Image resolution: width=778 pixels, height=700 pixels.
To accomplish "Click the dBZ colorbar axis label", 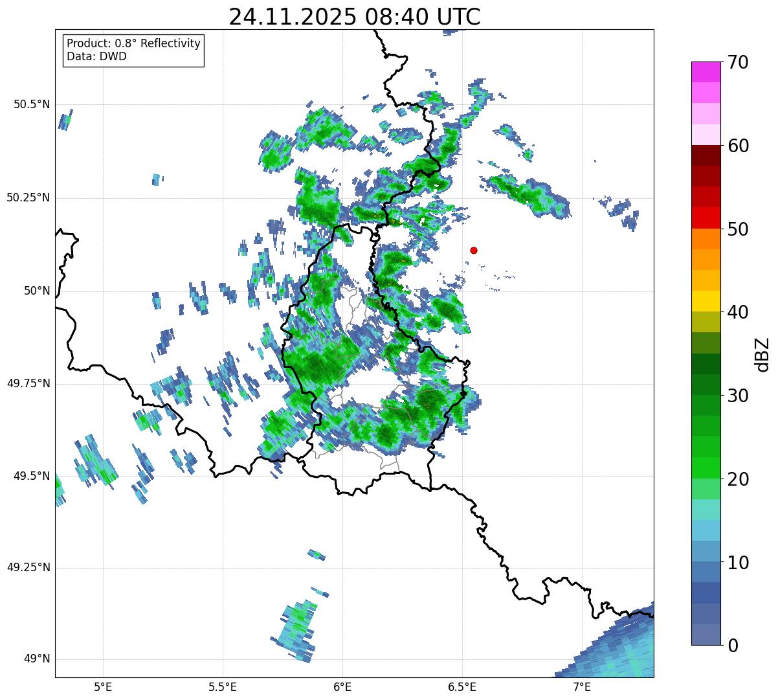I will coord(762,354).
